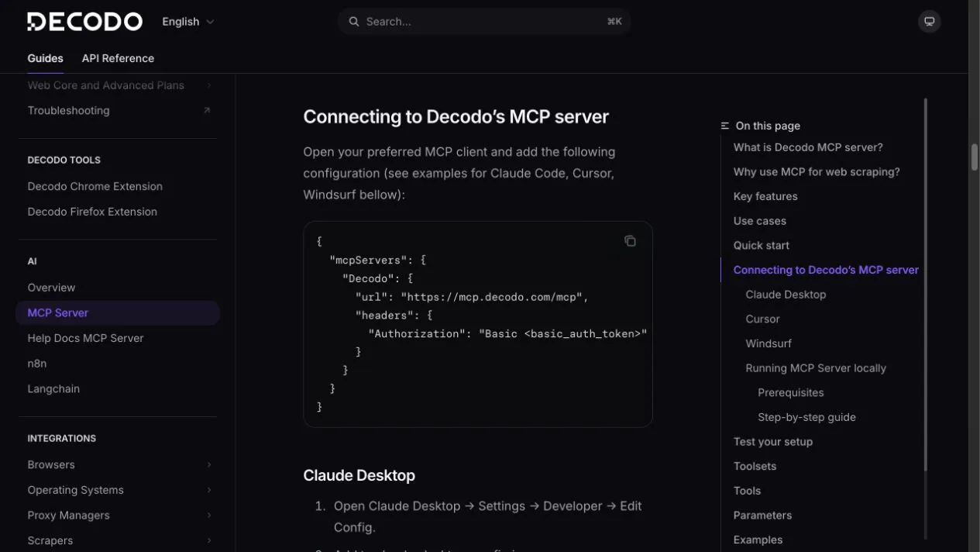The height and width of the screenshot is (552, 980).
Task: Click the On this page list icon
Action: click(725, 126)
